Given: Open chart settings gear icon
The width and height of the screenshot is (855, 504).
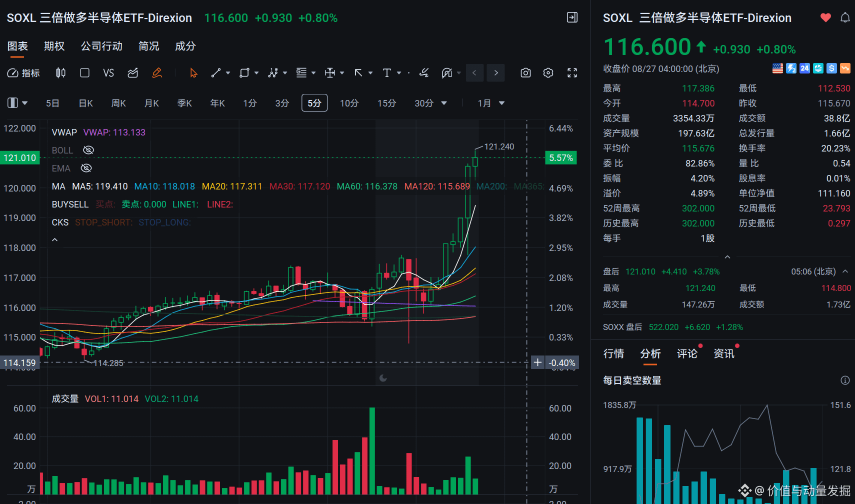Looking at the screenshot, I should [548, 73].
